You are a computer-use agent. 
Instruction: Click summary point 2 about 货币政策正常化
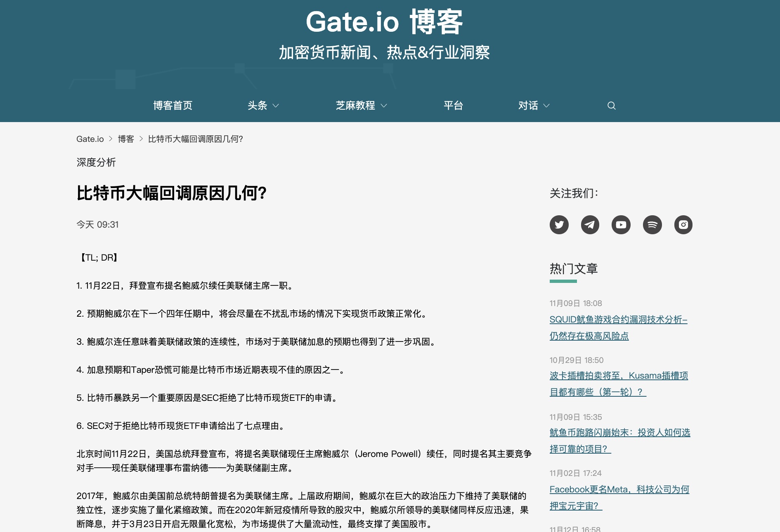click(x=253, y=313)
